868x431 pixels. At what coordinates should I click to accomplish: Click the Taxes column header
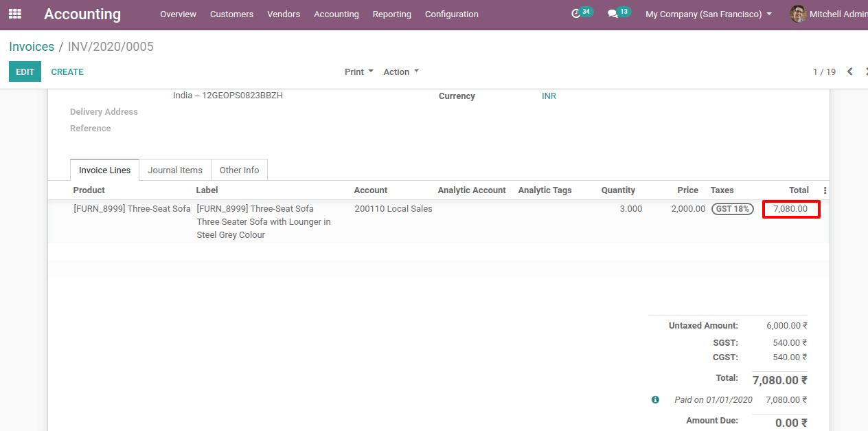(x=722, y=190)
